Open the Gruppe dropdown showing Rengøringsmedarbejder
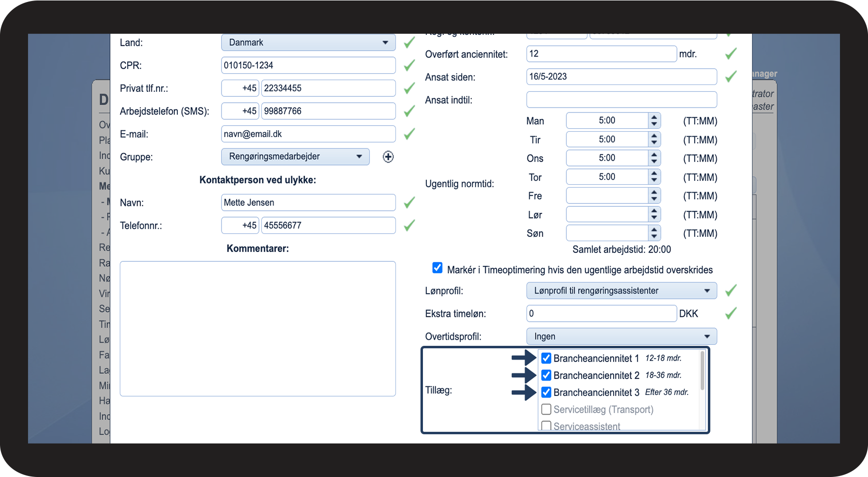This screenshot has height=477, width=868. pos(295,157)
